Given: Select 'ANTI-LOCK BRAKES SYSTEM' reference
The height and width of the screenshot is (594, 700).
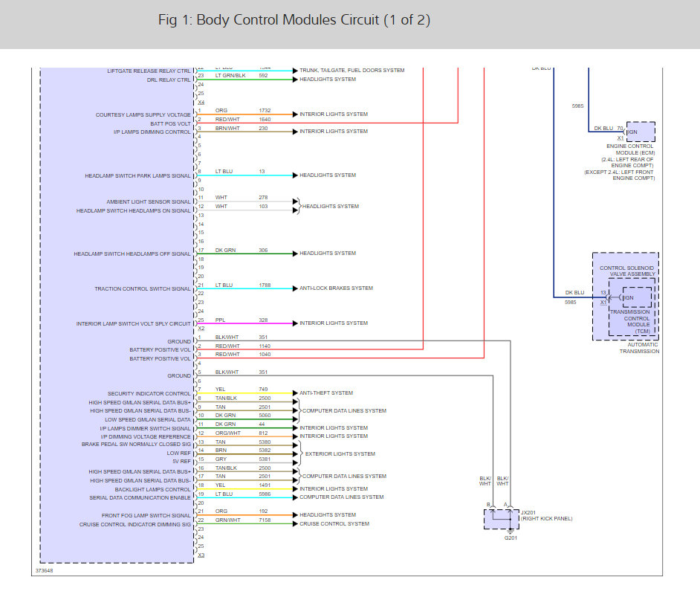Looking at the screenshot, I should coord(336,288).
